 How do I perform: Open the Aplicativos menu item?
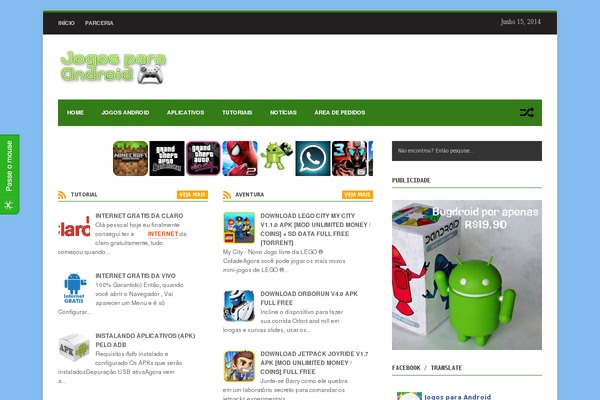(186, 113)
